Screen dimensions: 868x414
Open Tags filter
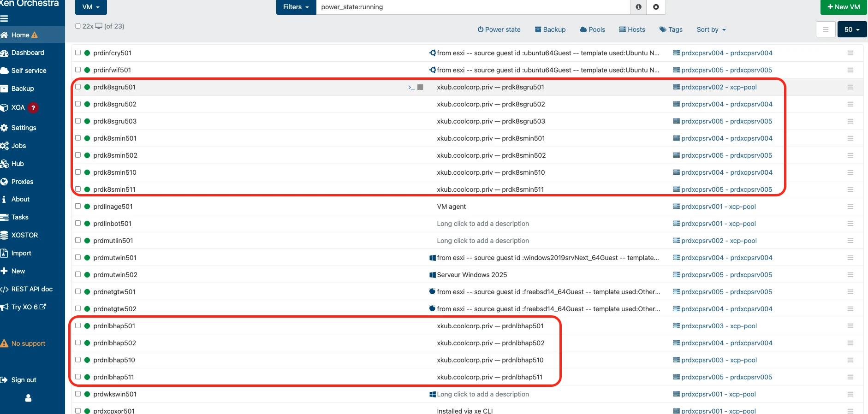pyautogui.click(x=671, y=30)
